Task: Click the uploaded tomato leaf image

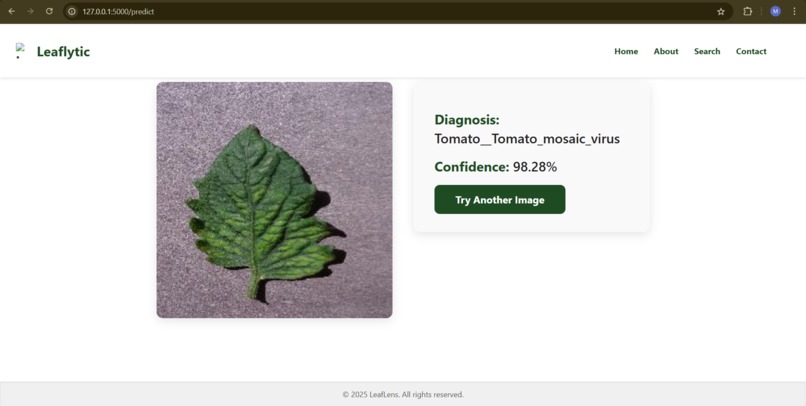Action: coord(274,200)
